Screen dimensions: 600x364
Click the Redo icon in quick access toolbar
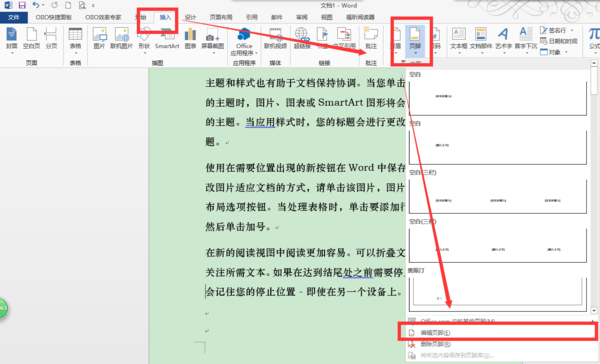[x=54, y=5]
